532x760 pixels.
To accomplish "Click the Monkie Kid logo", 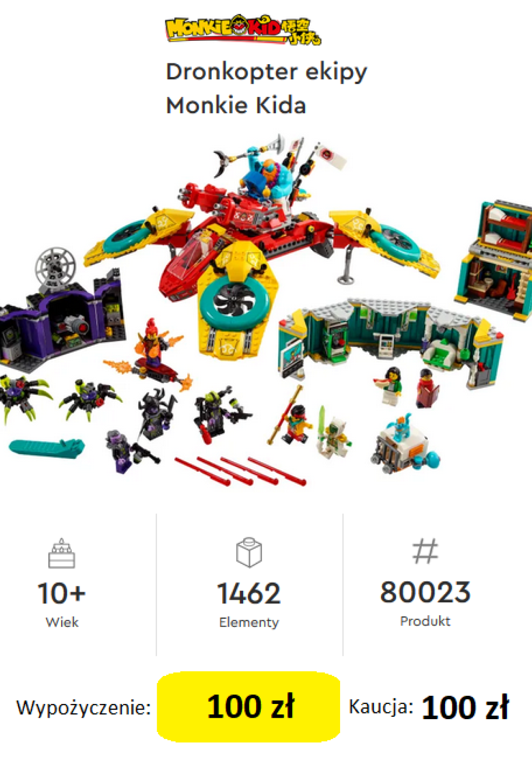I will [243, 29].
